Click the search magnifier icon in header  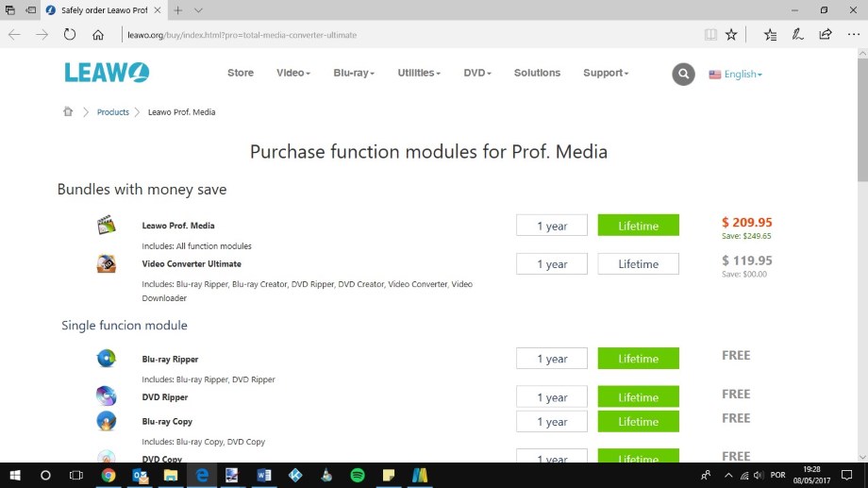tap(683, 74)
